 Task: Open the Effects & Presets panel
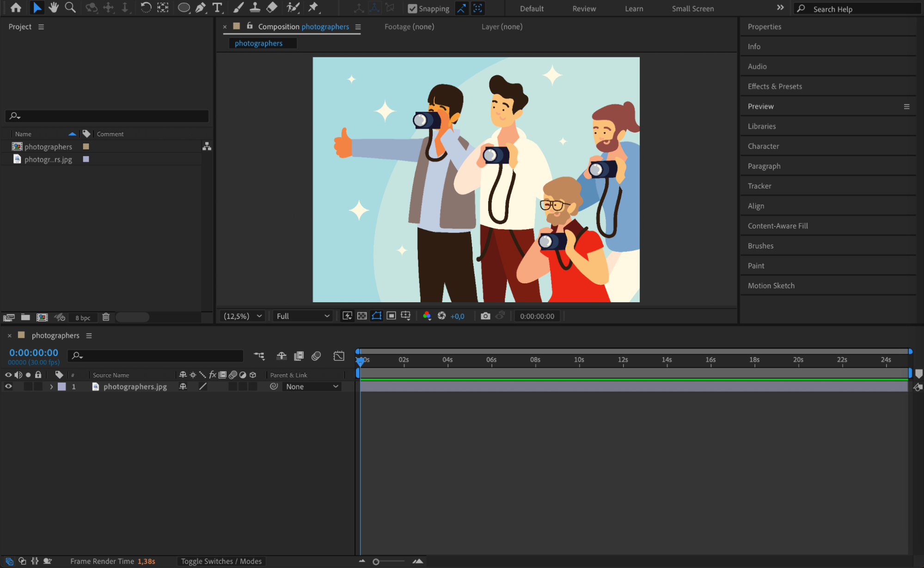coord(775,86)
